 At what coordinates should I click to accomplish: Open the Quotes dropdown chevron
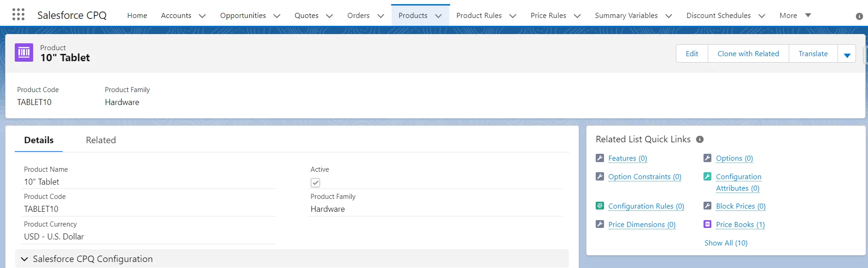coord(329,16)
